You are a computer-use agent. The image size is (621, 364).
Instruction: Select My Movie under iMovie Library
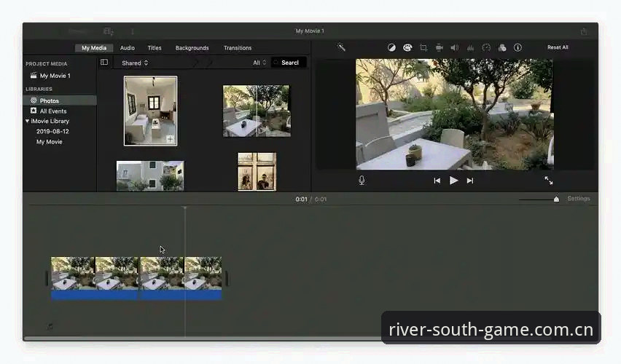(49, 142)
